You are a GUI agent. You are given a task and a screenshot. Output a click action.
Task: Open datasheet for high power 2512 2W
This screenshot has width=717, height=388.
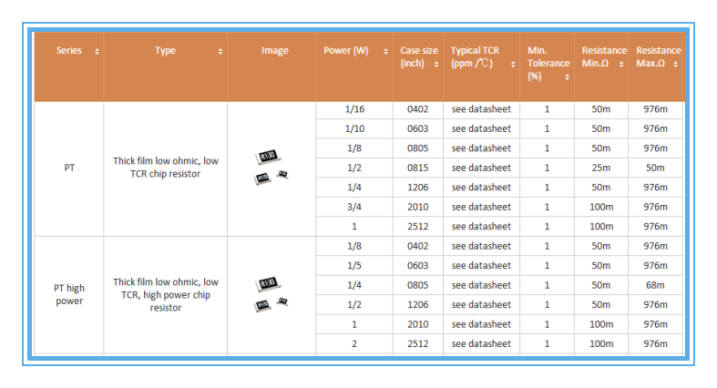481,344
